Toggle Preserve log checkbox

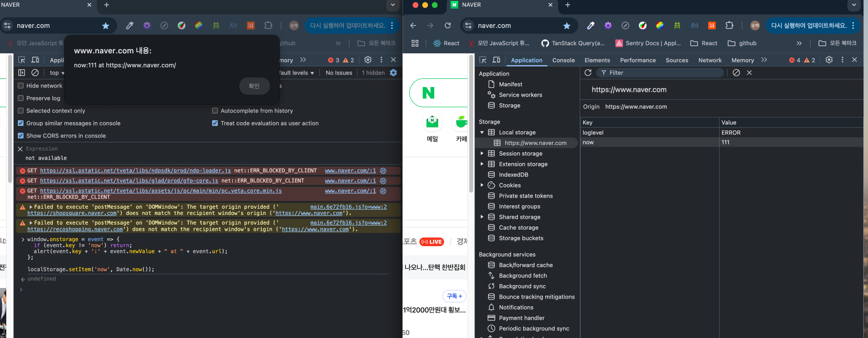(x=21, y=98)
